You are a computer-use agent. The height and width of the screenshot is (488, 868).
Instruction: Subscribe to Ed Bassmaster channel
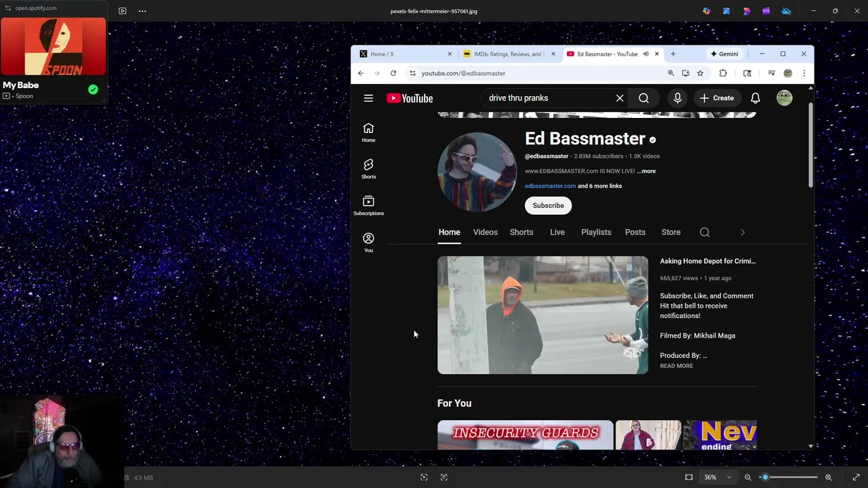[x=548, y=205]
